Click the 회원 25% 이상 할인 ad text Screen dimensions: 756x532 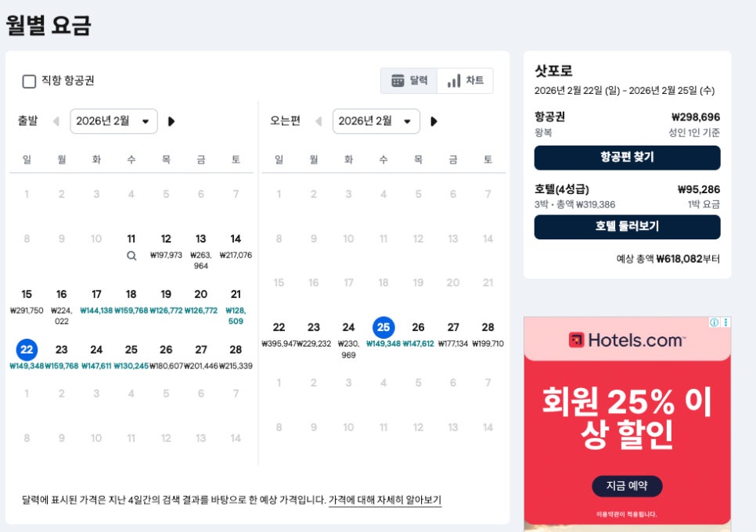627,417
